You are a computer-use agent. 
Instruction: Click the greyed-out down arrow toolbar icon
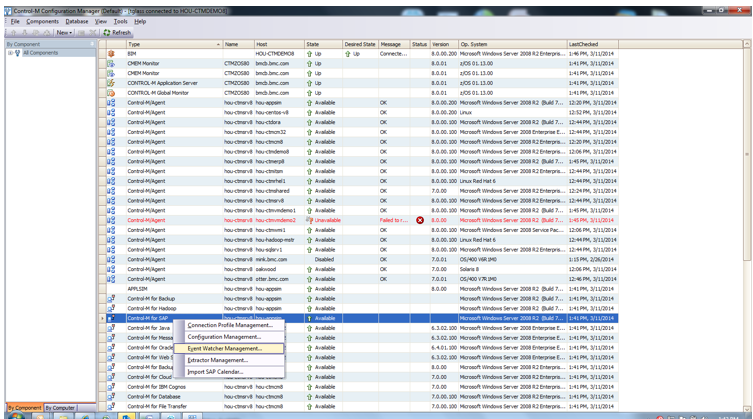[24, 33]
